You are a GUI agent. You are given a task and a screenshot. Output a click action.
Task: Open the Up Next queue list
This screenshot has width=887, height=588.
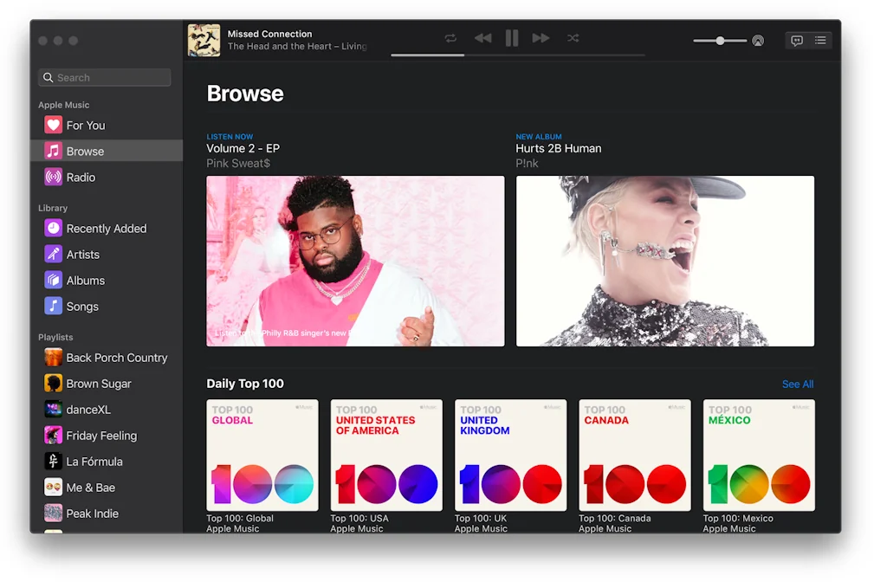coord(819,40)
